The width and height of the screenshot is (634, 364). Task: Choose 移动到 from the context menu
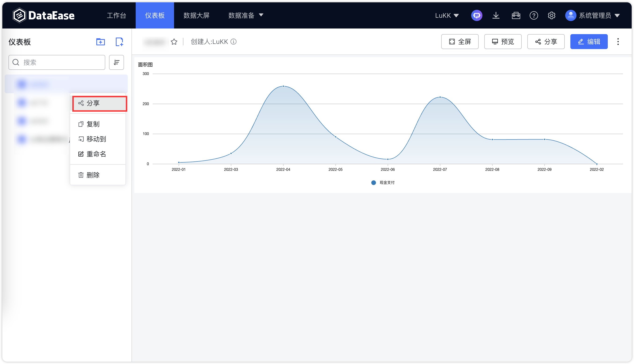click(98, 139)
